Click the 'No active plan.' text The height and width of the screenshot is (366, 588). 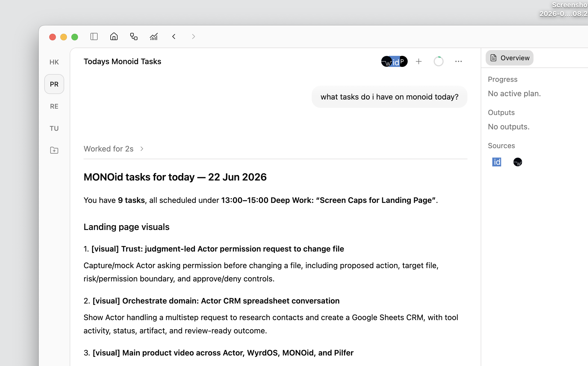pyautogui.click(x=514, y=94)
